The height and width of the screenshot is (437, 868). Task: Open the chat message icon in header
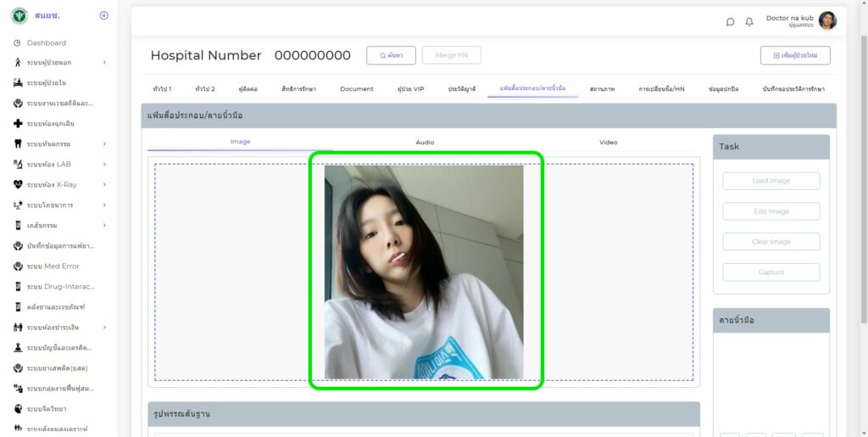[x=731, y=22]
